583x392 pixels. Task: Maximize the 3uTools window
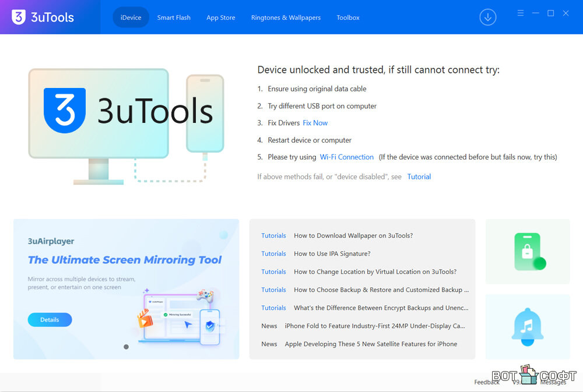(x=550, y=13)
